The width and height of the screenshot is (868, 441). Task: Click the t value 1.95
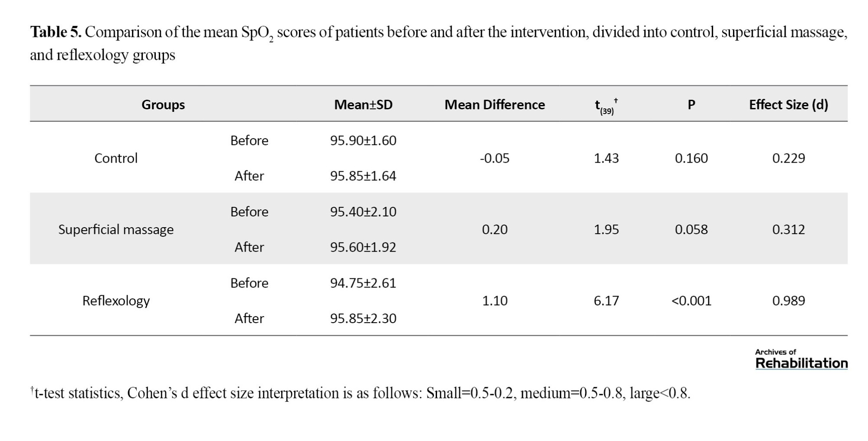(x=606, y=229)
